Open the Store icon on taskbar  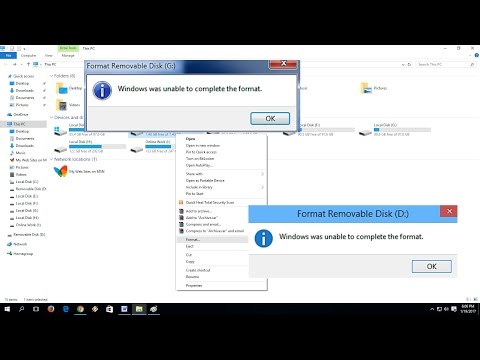pyautogui.click(x=109, y=309)
